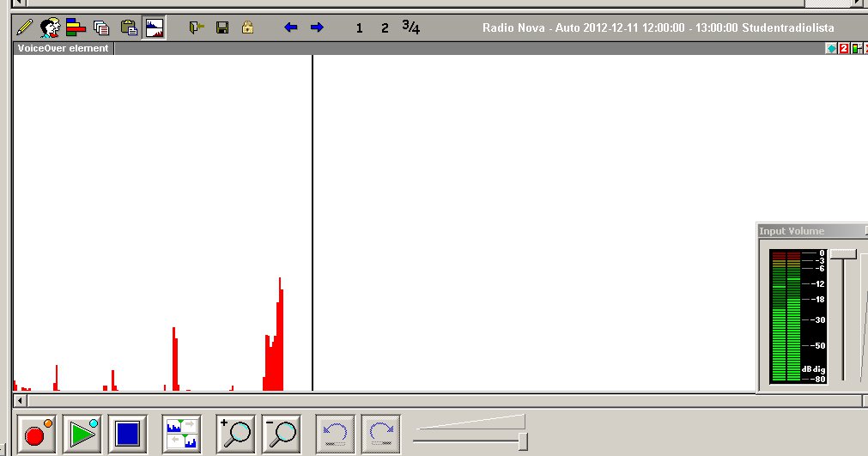
Task: Click the tall red waveform peak
Action: (280, 334)
